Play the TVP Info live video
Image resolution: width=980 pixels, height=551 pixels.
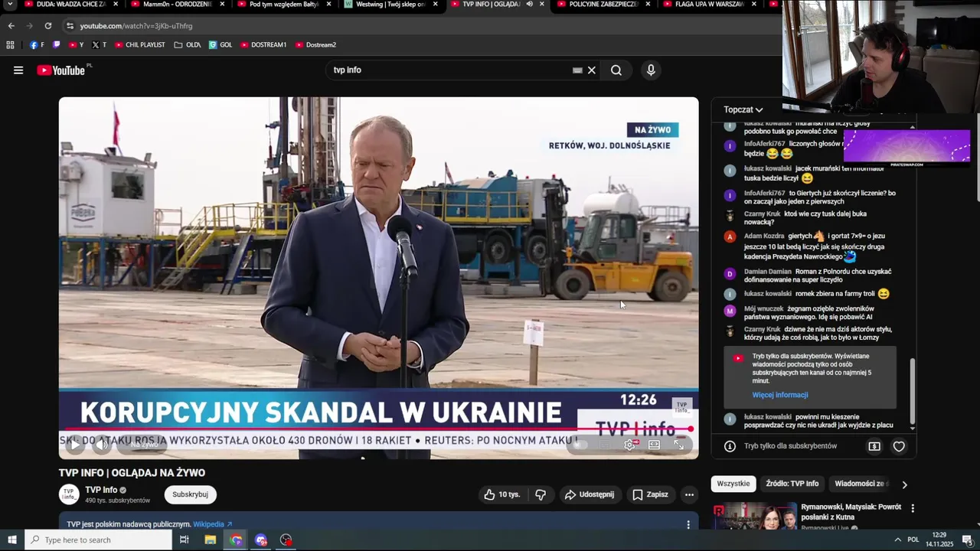74,445
